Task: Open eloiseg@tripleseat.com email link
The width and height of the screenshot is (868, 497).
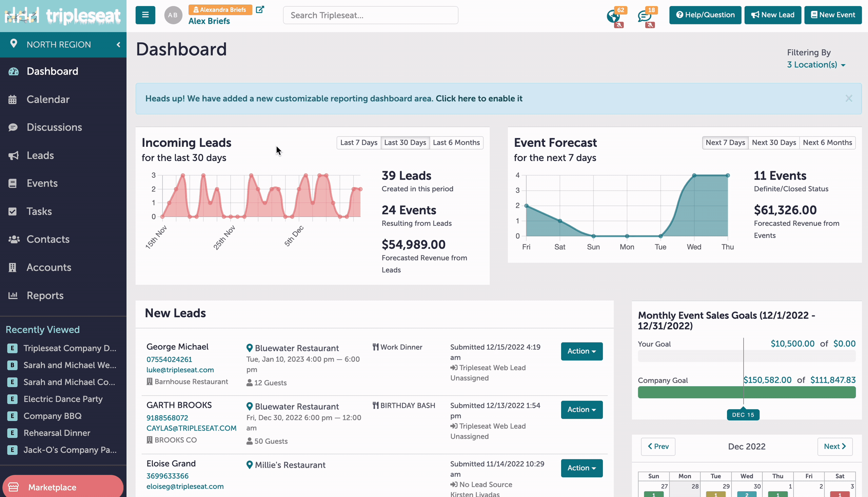Action: tap(185, 487)
